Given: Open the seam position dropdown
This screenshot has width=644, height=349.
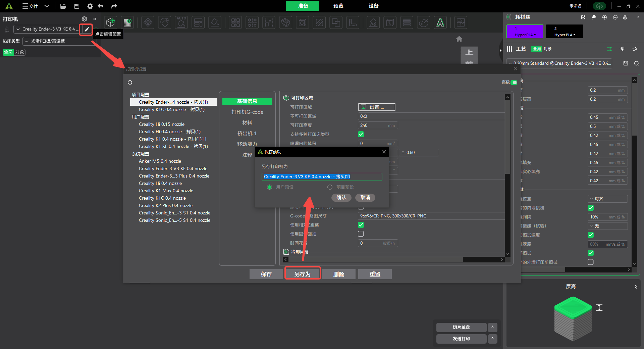Looking at the screenshot, I should 607,199.
